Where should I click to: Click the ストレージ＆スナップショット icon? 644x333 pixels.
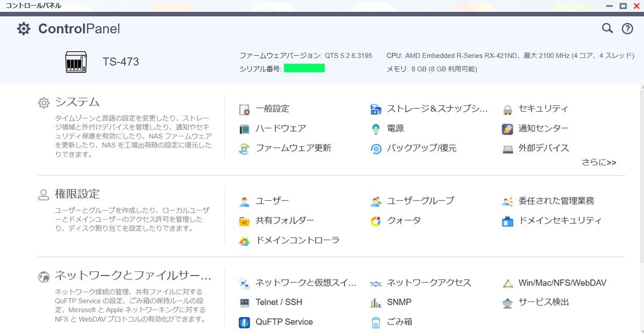click(376, 109)
